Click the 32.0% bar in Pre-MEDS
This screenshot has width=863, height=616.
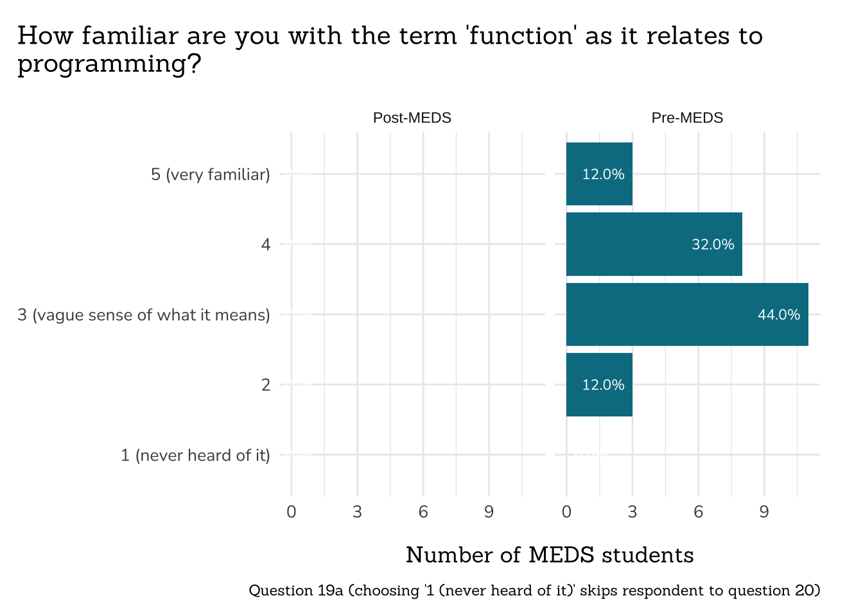click(x=654, y=244)
